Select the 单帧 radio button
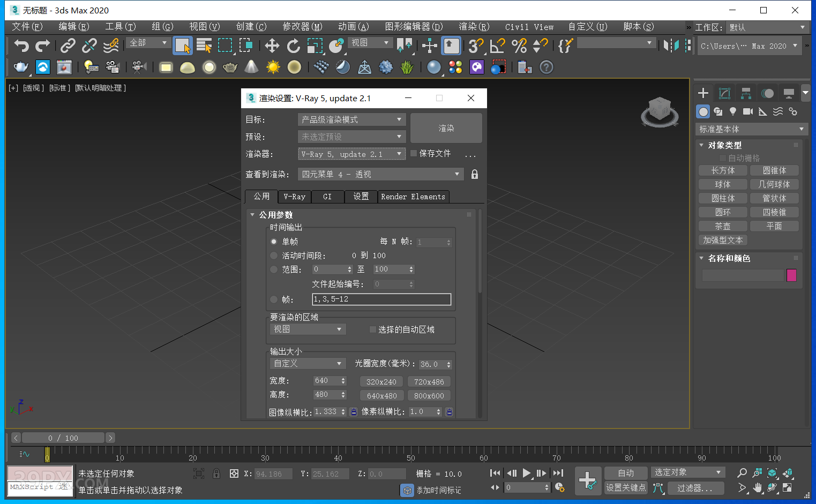 click(x=274, y=242)
